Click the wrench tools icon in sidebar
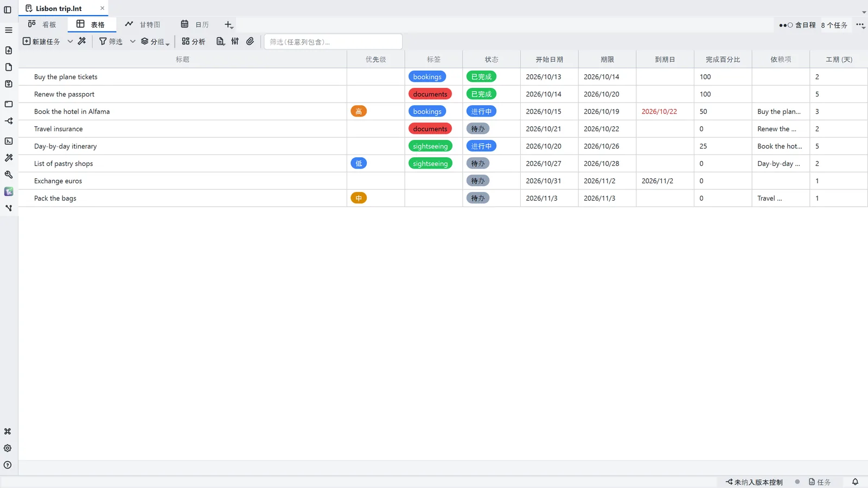 coord(9,175)
